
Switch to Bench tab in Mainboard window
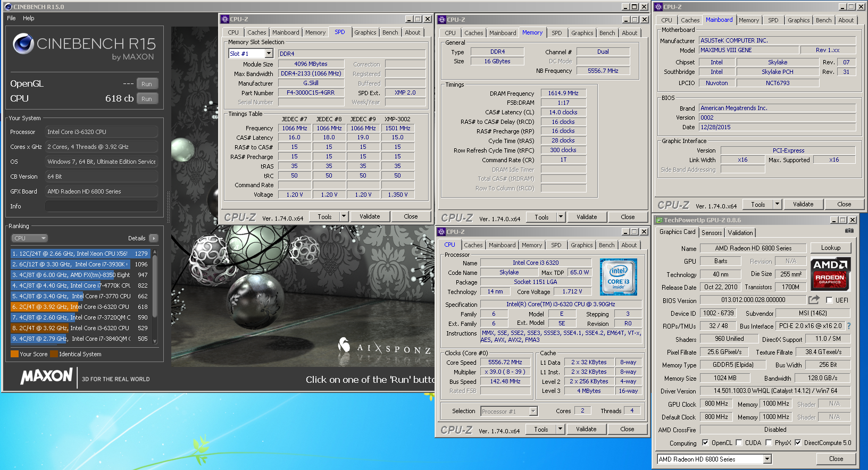pyautogui.click(x=823, y=20)
